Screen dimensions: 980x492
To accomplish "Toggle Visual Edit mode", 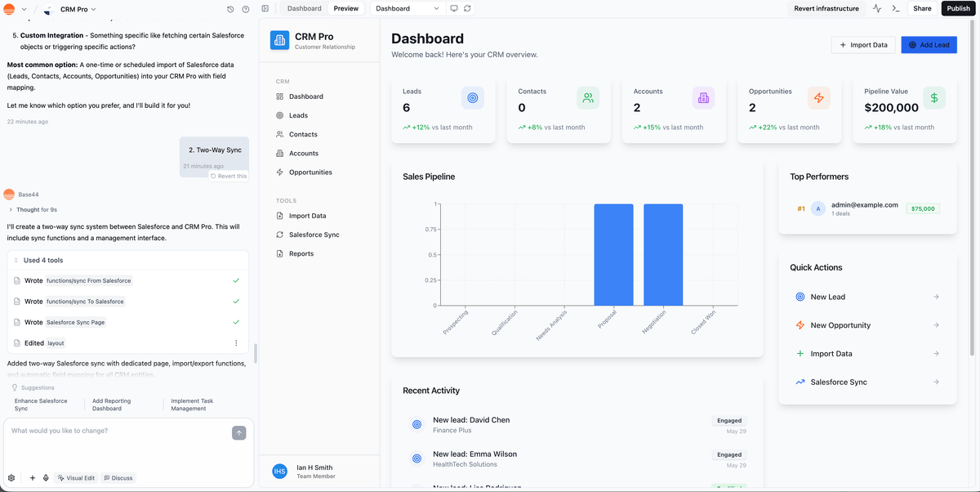I will 75,478.
